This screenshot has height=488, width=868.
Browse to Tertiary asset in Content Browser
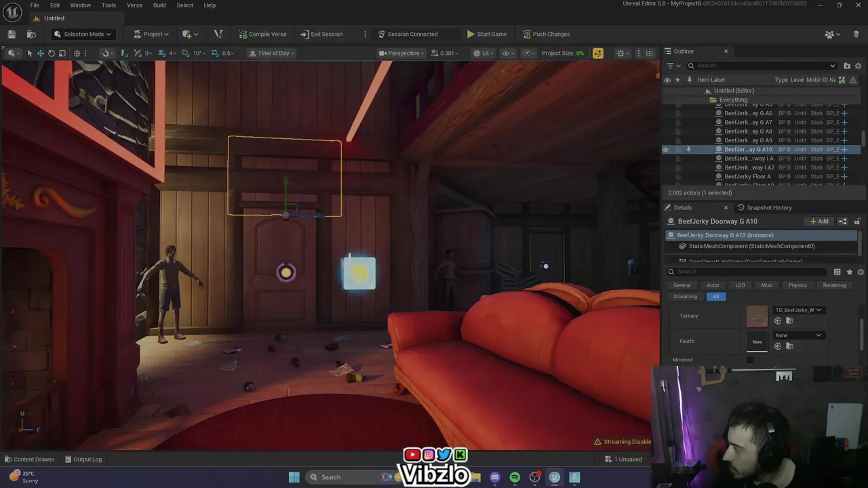point(789,321)
